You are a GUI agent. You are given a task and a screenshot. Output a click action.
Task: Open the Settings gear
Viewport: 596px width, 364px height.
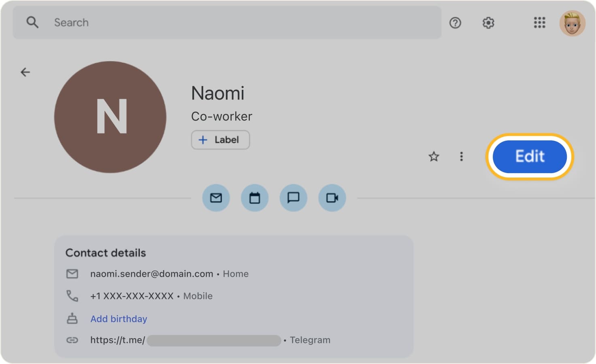tap(488, 23)
